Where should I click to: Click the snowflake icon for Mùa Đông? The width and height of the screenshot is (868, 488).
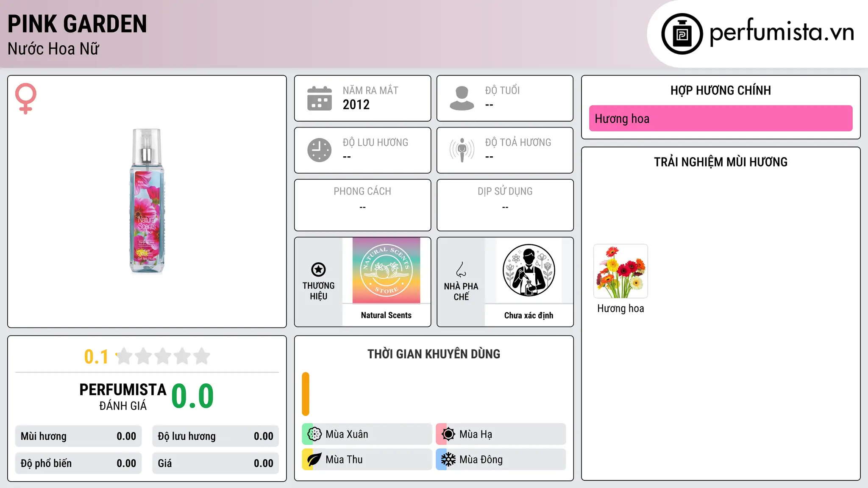[x=448, y=460]
